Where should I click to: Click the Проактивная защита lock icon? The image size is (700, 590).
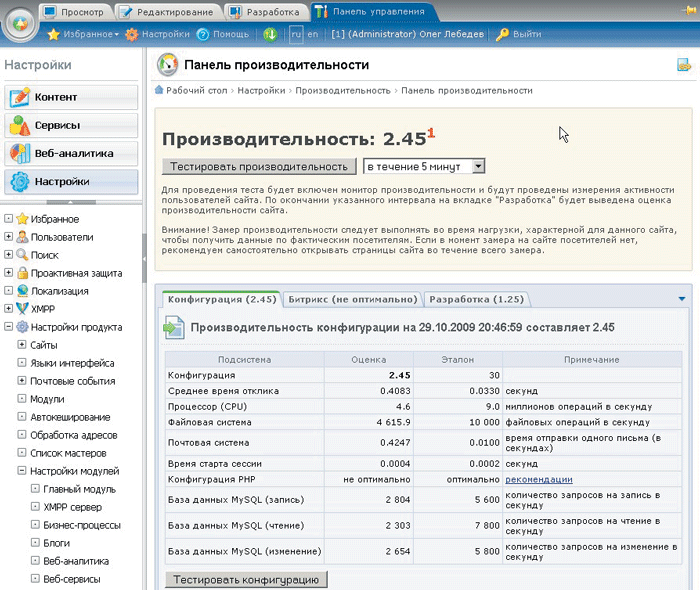(22, 273)
